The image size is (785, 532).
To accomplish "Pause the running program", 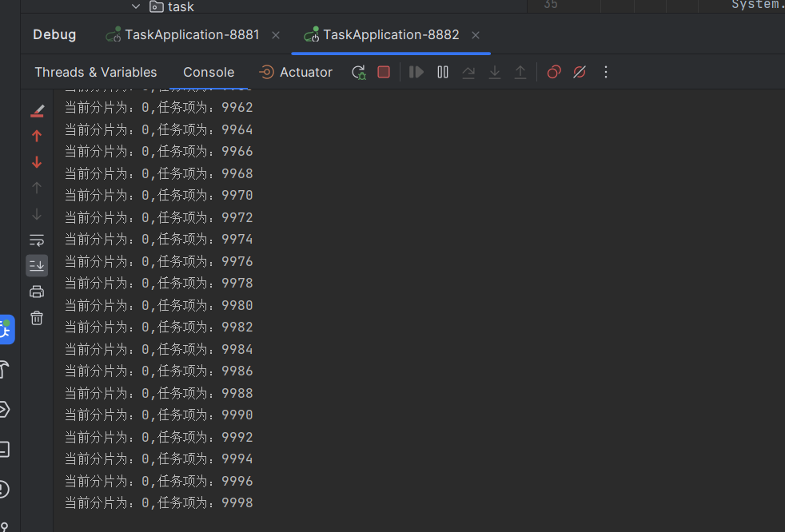I will (442, 71).
